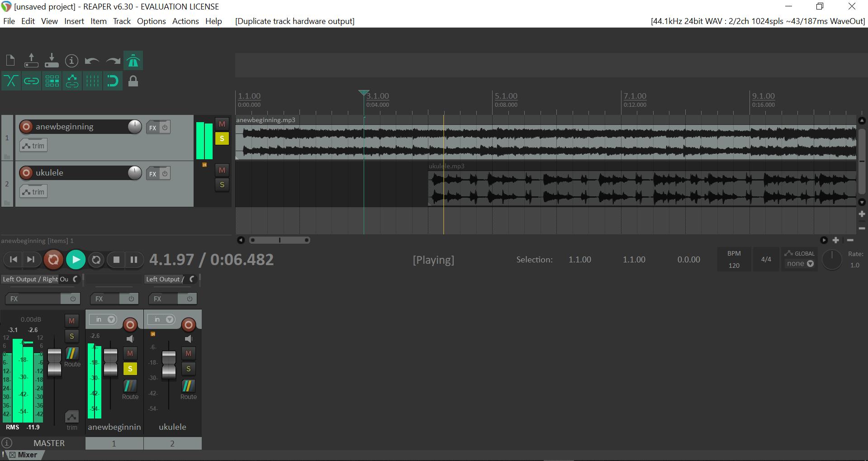
Task: Open FX chain for anewbeginning in track list
Action: [x=153, y=128]
